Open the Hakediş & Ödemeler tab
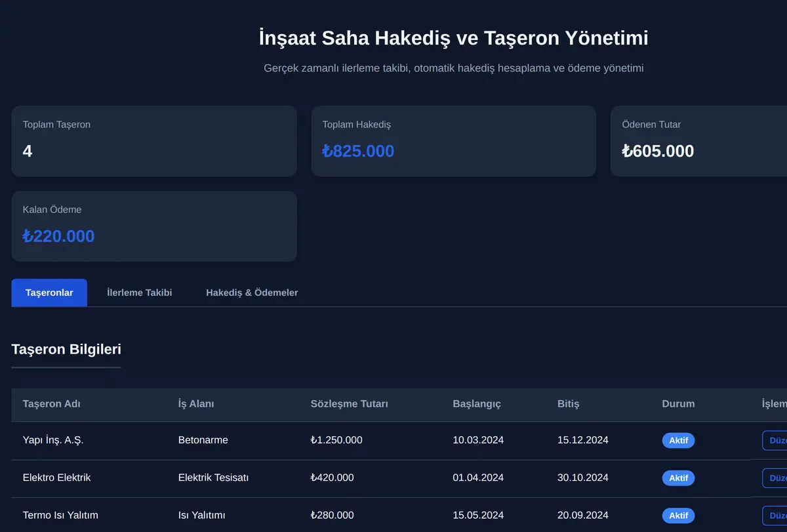The height and width of the screenshot is (532, 787). (252, 293)
